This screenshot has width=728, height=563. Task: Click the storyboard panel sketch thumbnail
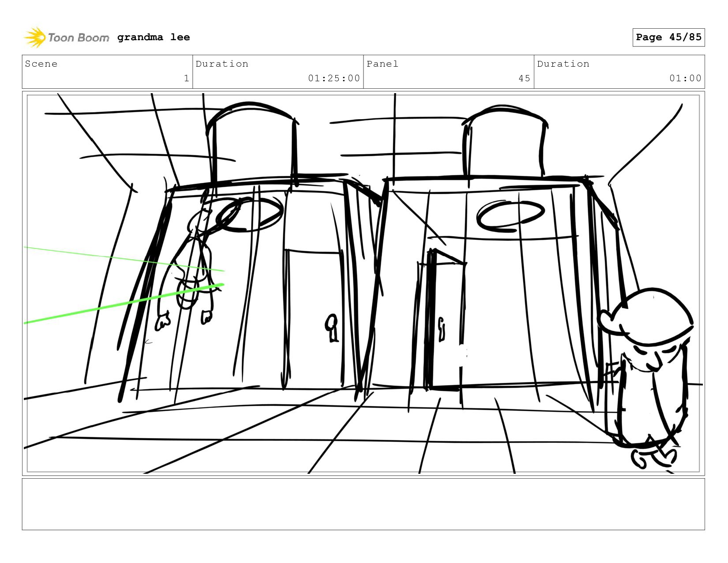click(363, 283)
